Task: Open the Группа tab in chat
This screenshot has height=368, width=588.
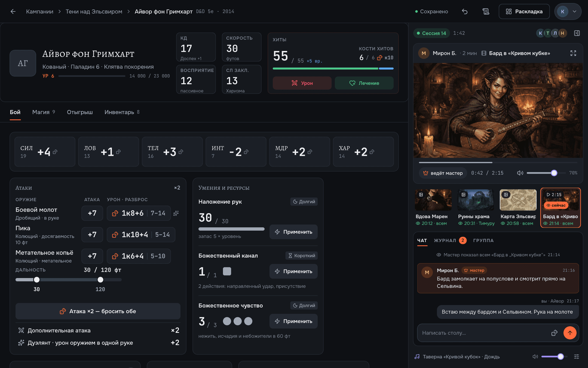Action: (x=483, y=240)
